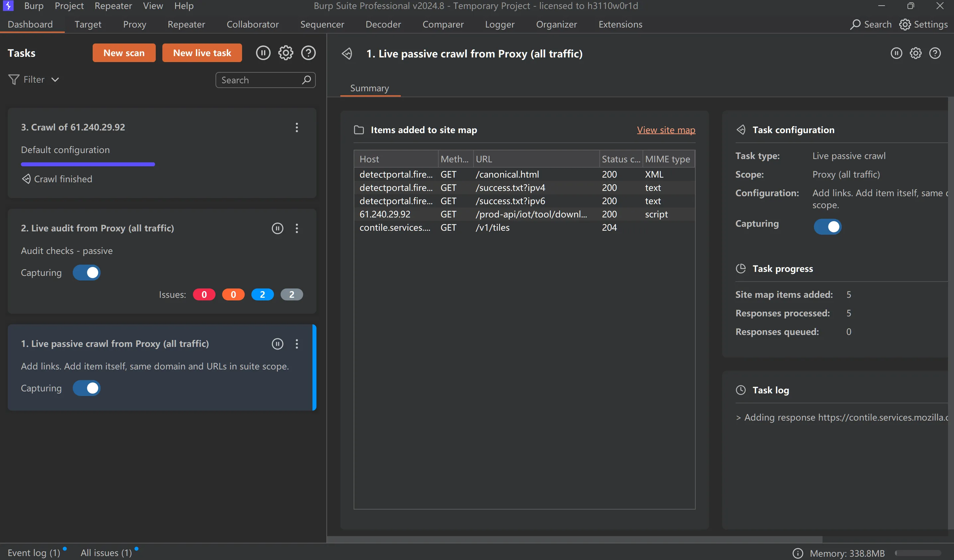This screenshot has width=954, height=560.
Task: Expand the Filter dropdown in Tasks
Action: pos(34,79)
